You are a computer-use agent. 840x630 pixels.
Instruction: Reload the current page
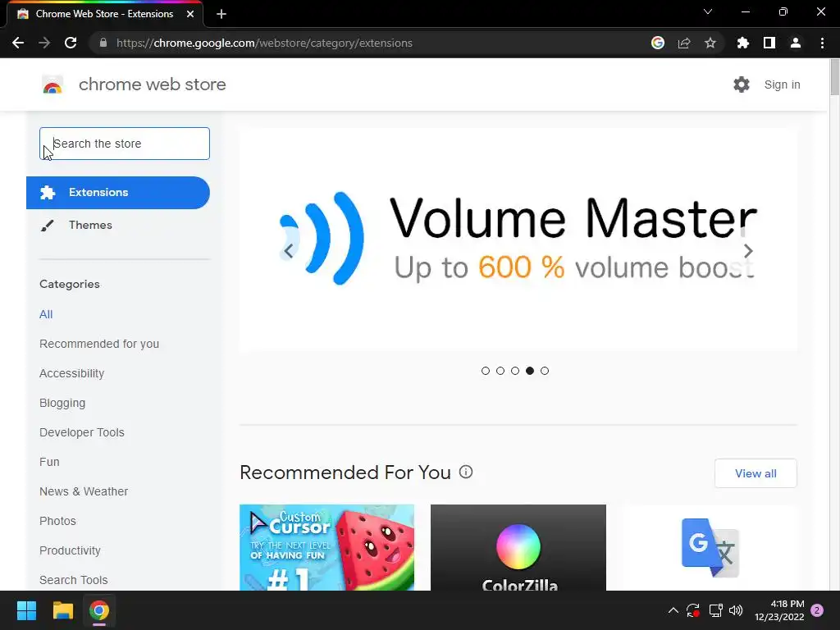coord(71,43)
